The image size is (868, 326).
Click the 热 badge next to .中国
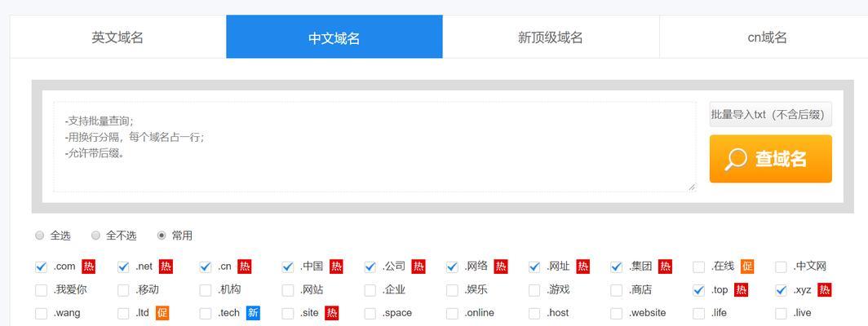pyautogui.click(x=336, y=267)
